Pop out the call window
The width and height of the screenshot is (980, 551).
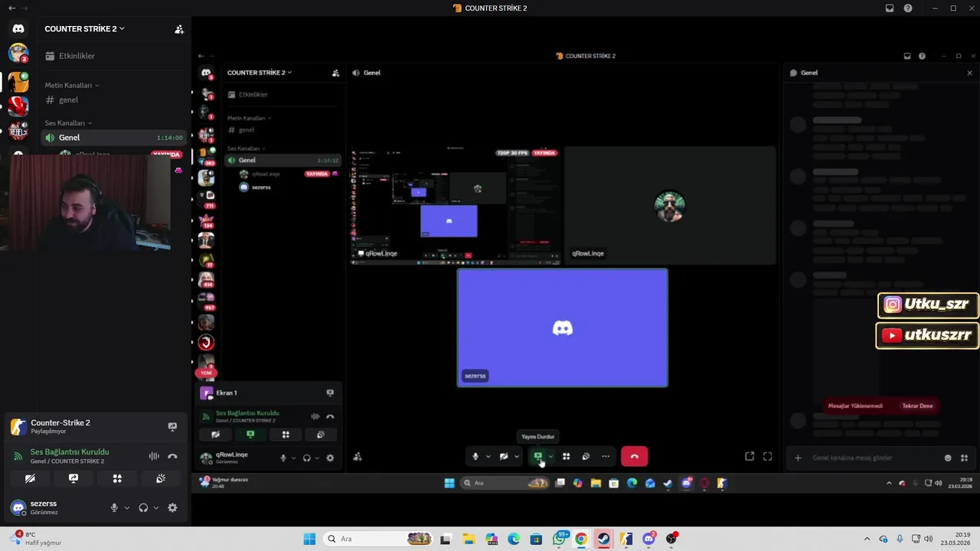(750, 457)
